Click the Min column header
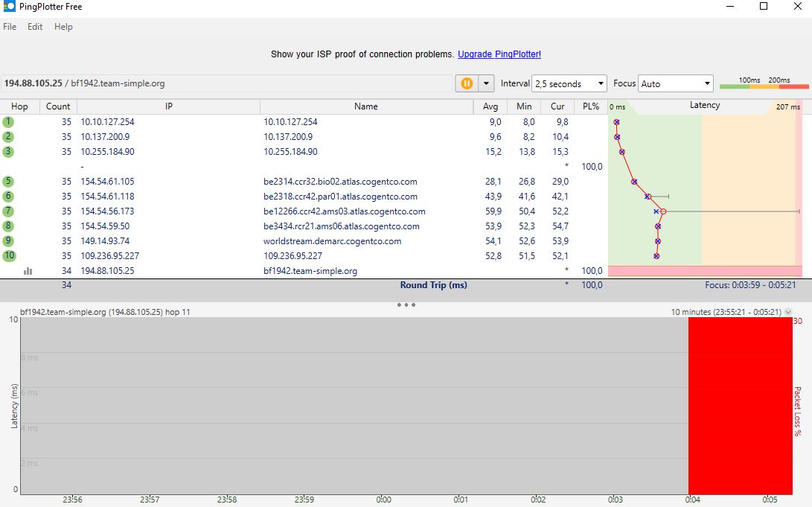 (524, 106)
